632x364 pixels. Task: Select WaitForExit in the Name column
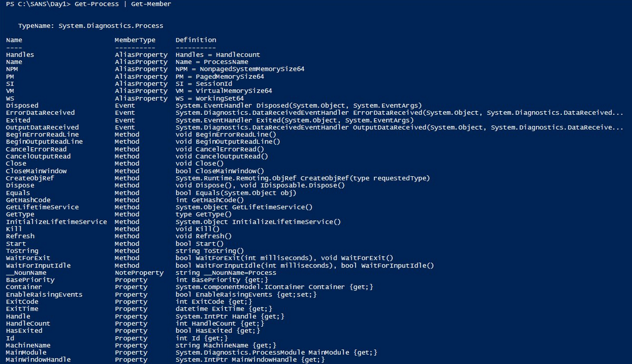coord(28,258)
